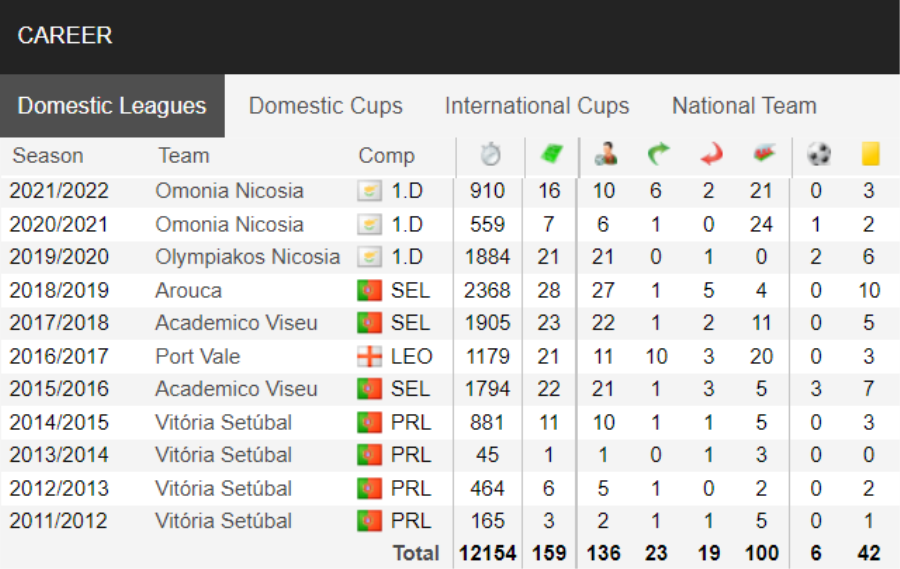Click the yellow card column icon
Screen dimensions: 900x569
click(870, 154)
